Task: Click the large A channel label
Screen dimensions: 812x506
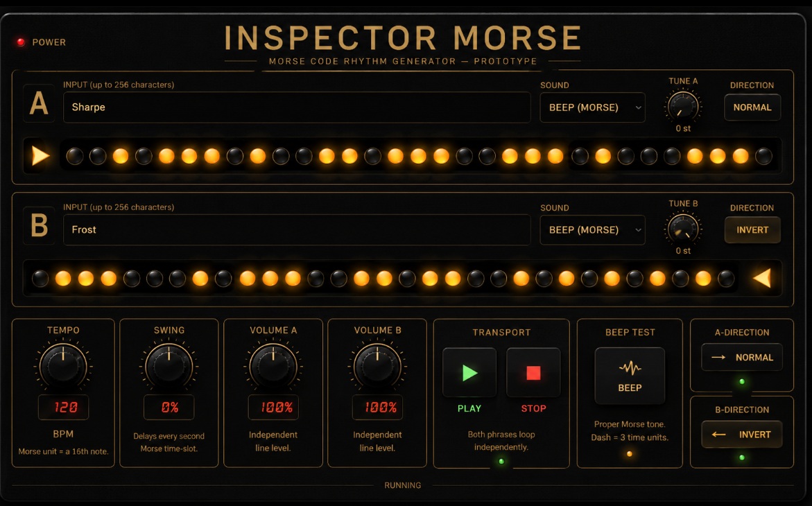Action: click(x=39, y=103)
